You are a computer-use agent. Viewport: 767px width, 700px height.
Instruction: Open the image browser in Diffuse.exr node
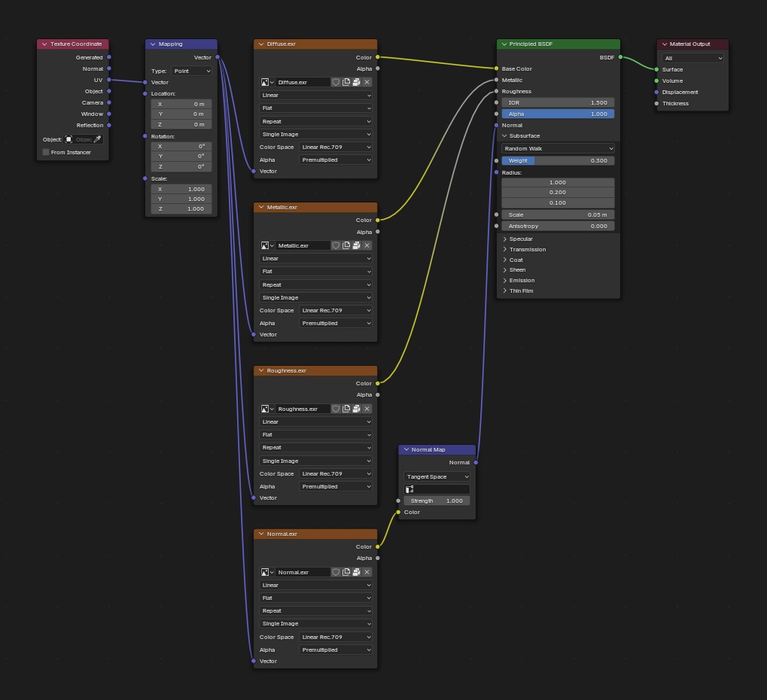pyautogui.click(x=267, y=82)
